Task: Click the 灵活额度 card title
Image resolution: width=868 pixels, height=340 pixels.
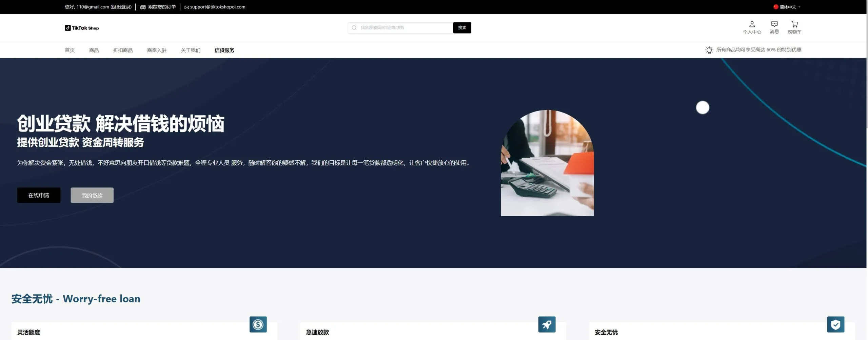Action: pos(29,332)
